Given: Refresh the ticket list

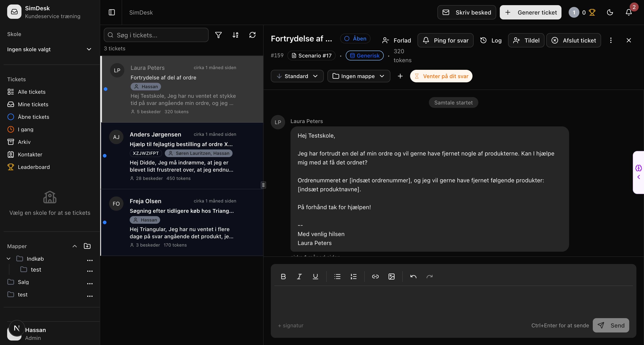Looking at the screenshot, I should tap(252, 35).
